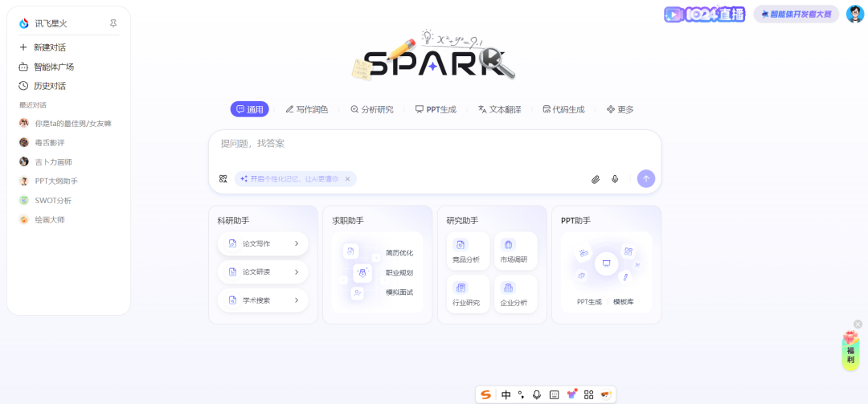This screenshot has width=868, height=404.
Task: Close the 福利 floating widget
Action: tap(858, 324)
